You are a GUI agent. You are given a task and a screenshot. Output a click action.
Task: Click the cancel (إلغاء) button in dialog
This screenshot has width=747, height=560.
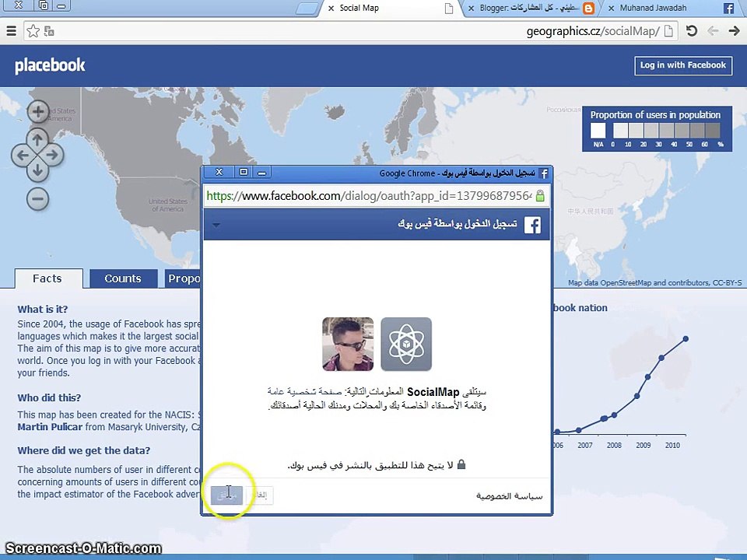(259, 495)
